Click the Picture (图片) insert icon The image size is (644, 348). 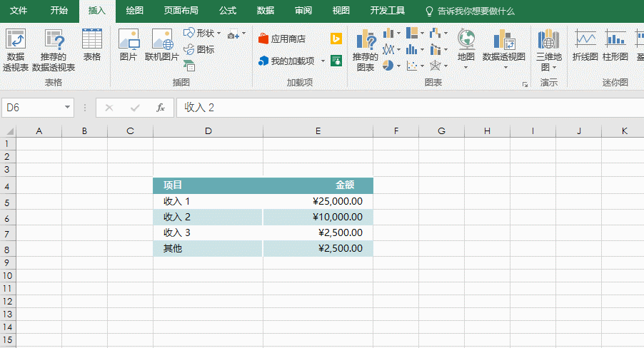(129, 46)
